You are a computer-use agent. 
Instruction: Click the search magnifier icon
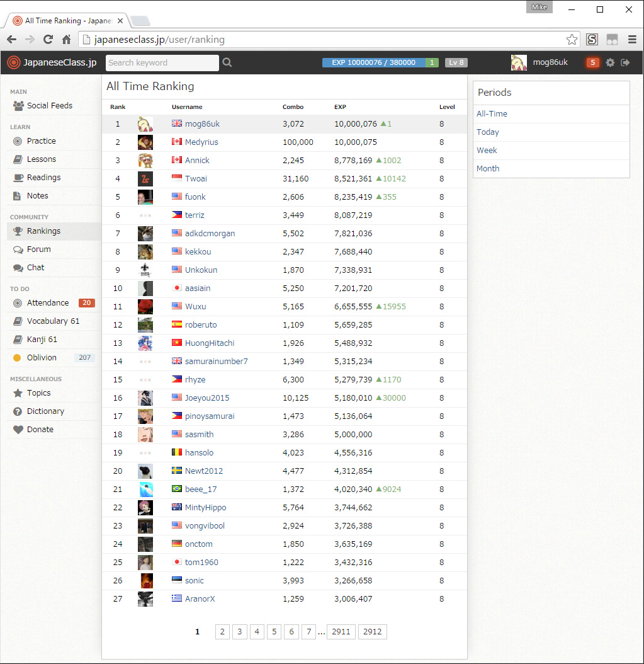[x=227, y=62]
